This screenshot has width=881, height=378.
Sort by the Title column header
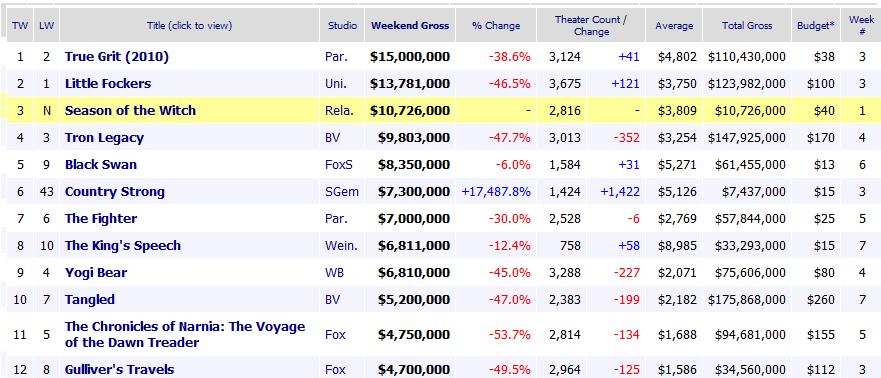189,25
